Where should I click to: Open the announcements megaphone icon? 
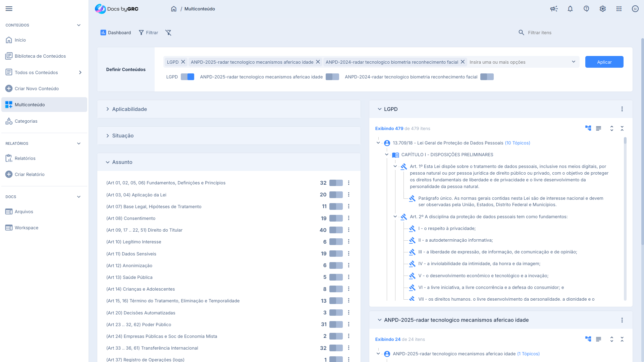[x=554, y=9]
